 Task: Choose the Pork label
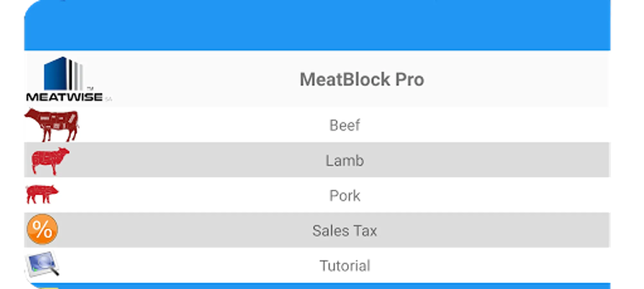point(345,196)
